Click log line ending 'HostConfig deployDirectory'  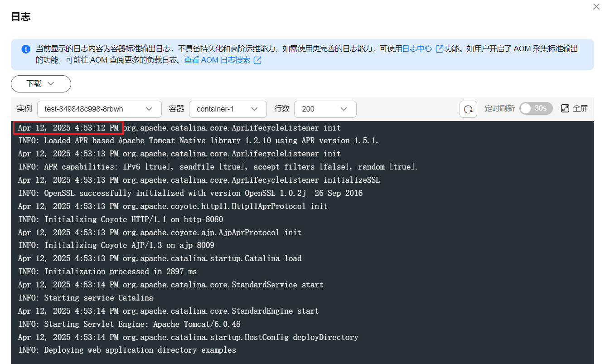click(x=188, y=337)
